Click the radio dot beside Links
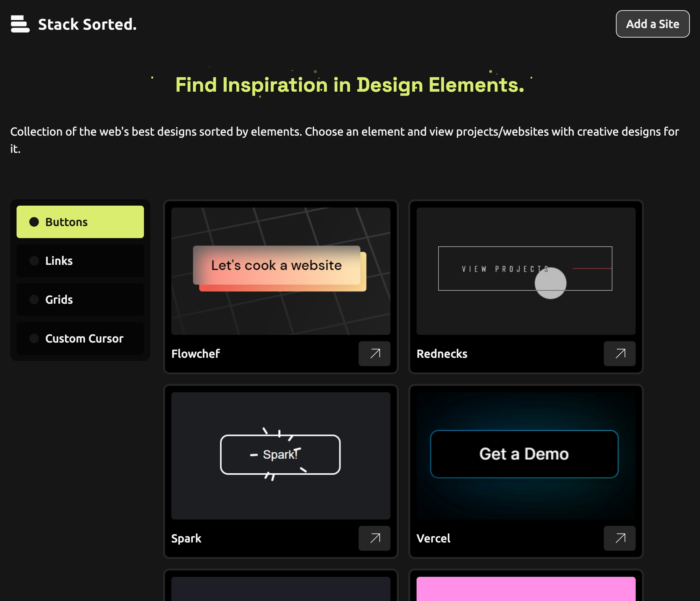700x601 pixels. (x=34, y=261)
